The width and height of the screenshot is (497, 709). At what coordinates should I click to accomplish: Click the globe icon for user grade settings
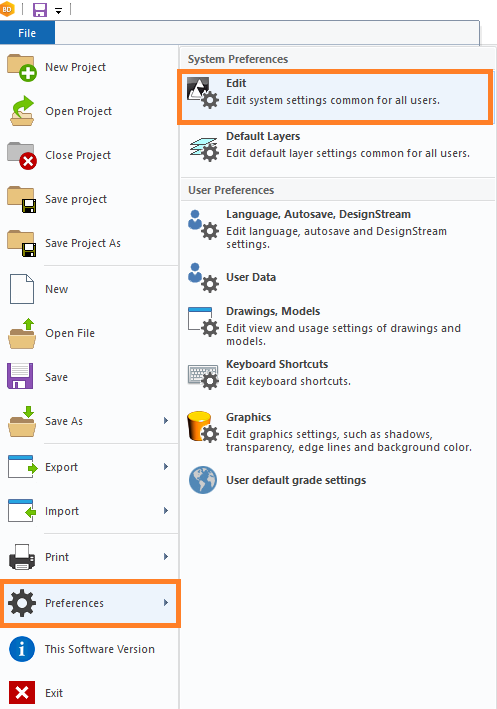tap(203, 480)
